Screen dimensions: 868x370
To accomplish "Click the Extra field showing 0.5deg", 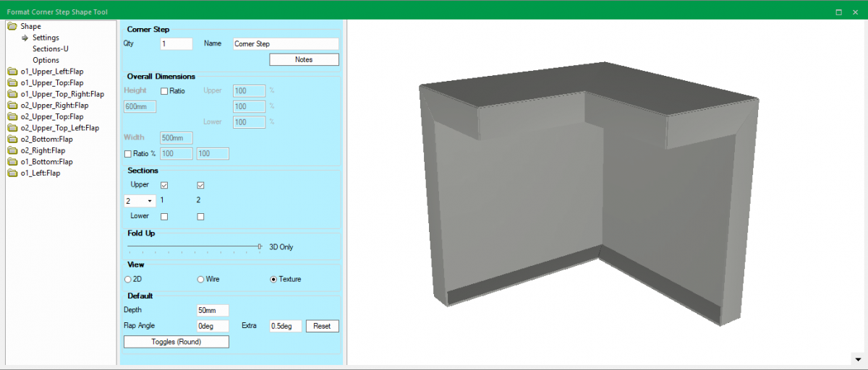I will pyautogui.click(x=285, y=326).
